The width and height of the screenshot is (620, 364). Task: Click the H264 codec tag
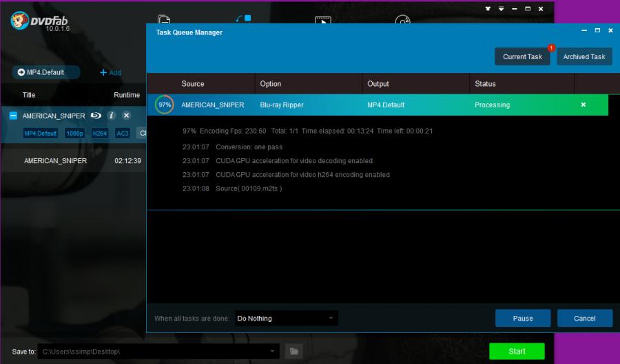(x=100, y=133)
